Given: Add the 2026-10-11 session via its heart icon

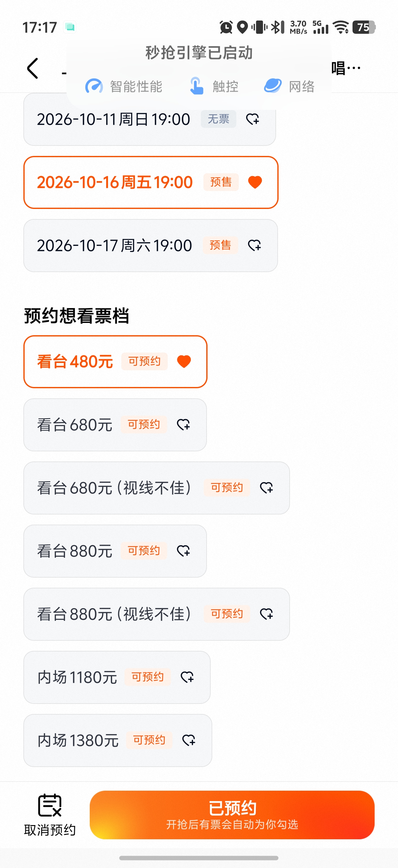Looking at the screenshot, I should pyautogui.click(x=253, y=119).
